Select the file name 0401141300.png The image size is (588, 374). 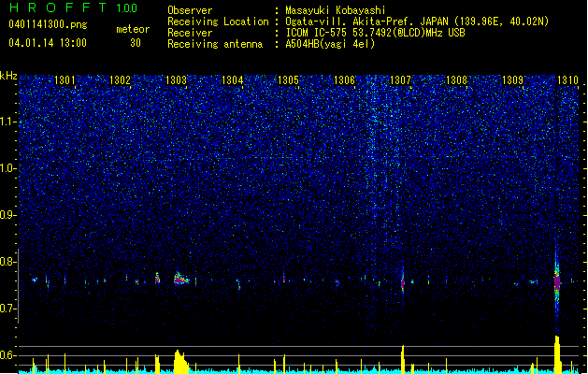(x=48, y=24)
